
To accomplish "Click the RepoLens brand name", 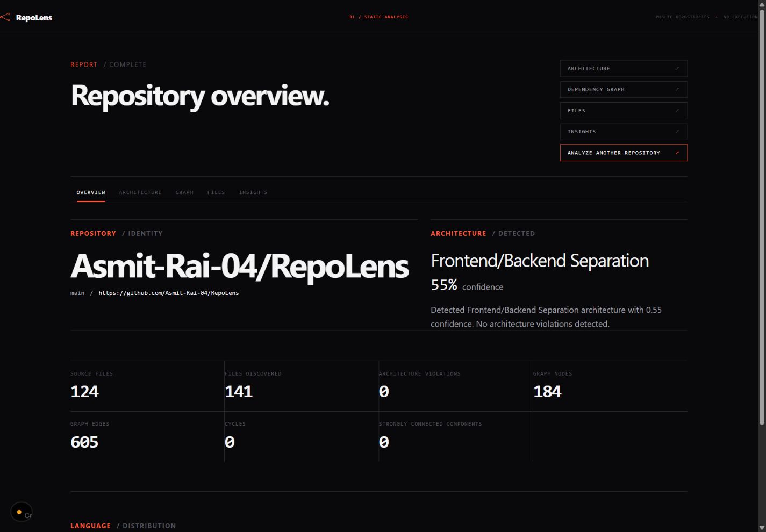I will pyautogui.click(x=34, y=18).
